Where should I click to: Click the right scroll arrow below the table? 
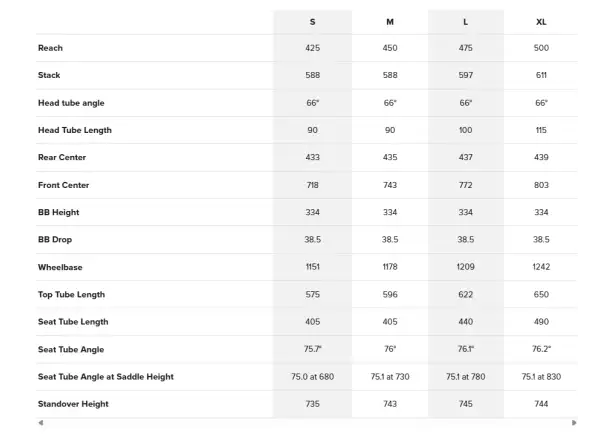point(574,423)
